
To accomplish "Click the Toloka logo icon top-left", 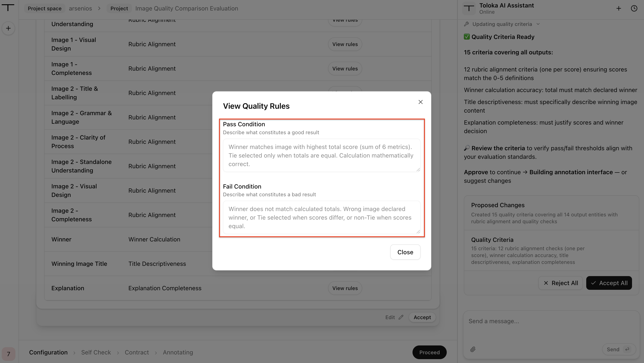I will pyautogui.click(x=8, y=8).
